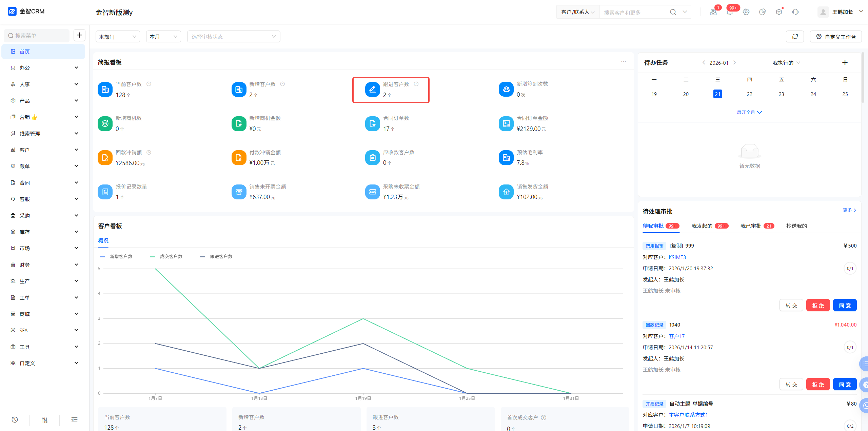Open the 客户17 customer link

[676, 336]
